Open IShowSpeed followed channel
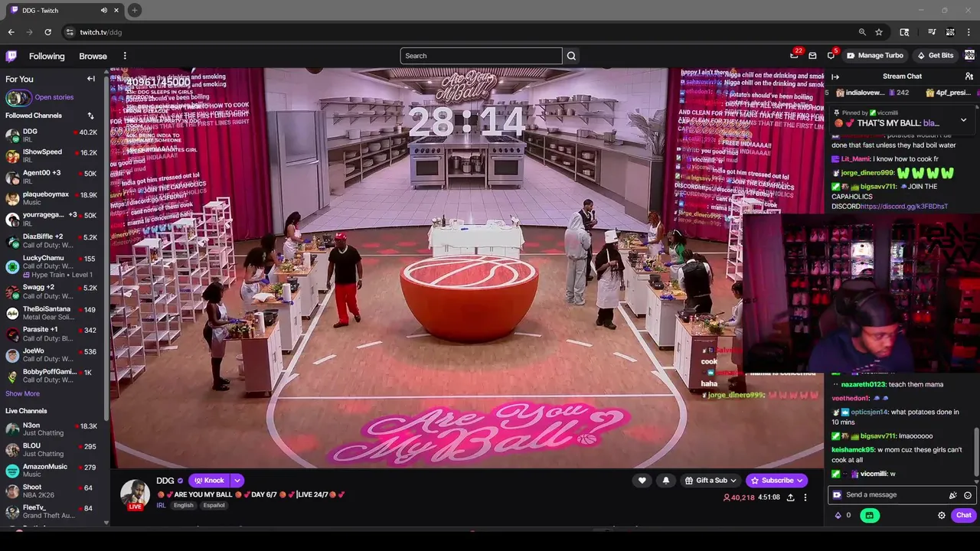 pyautogui.click(x=52, y=156)
